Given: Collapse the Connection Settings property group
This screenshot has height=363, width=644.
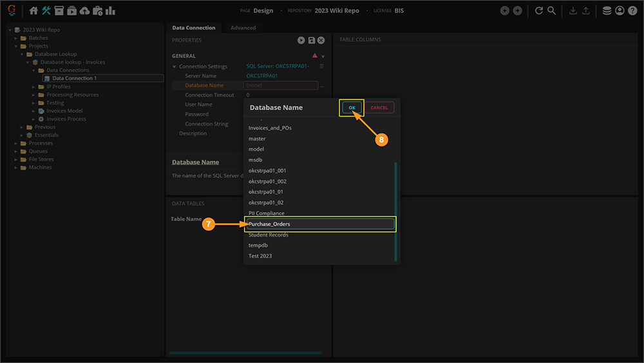Looking at the screenshot, I should (x=175, y=66).
